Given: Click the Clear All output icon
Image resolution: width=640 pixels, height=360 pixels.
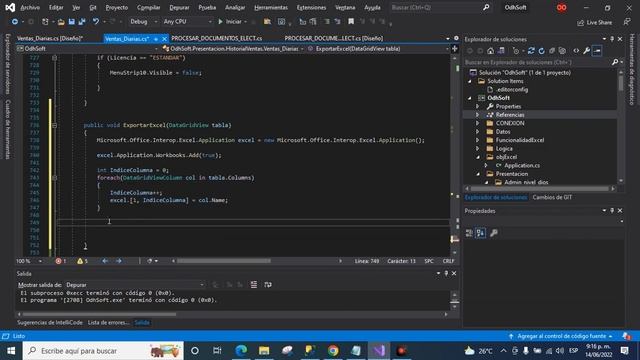Looking at the screenshot, I should (x=253, y=285).
